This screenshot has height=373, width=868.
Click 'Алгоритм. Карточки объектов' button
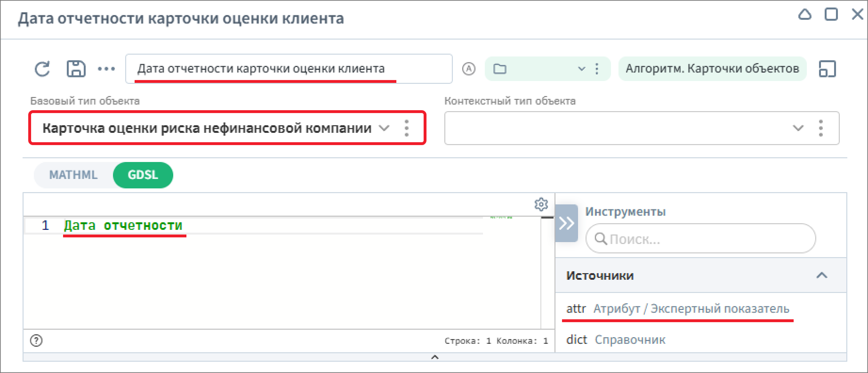[x=712, y=69]
